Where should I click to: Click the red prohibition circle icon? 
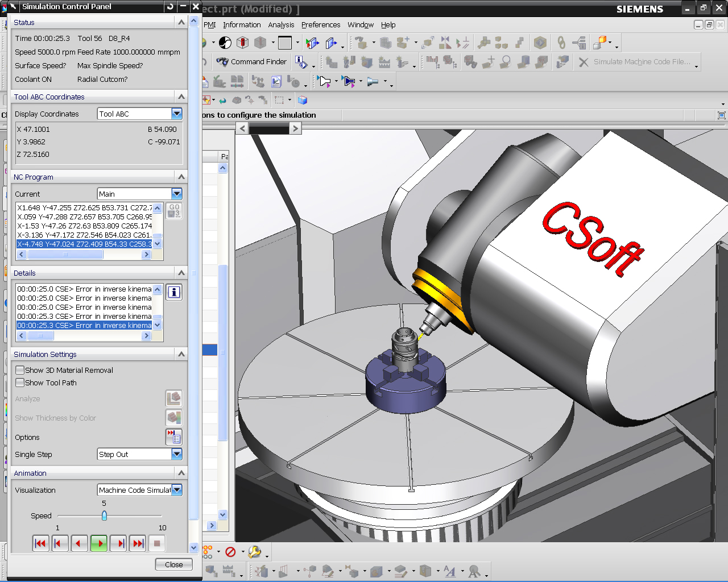coord(230,552)
